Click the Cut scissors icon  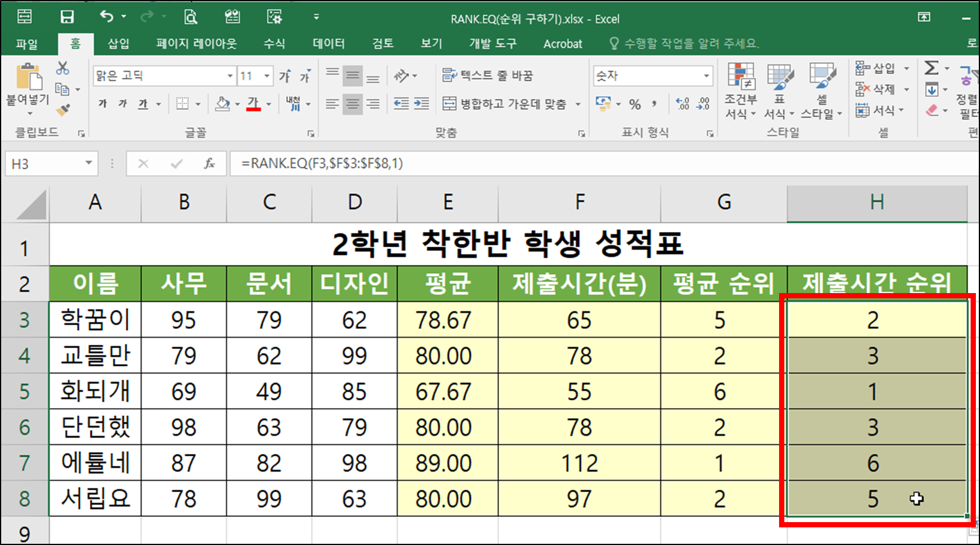click(x=62, y=68)
